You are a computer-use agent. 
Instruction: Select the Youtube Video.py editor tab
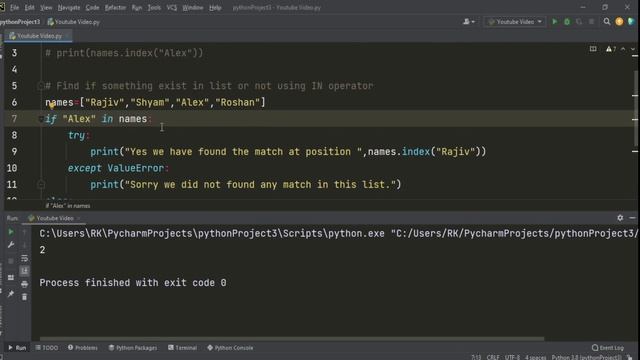(39, 36)
